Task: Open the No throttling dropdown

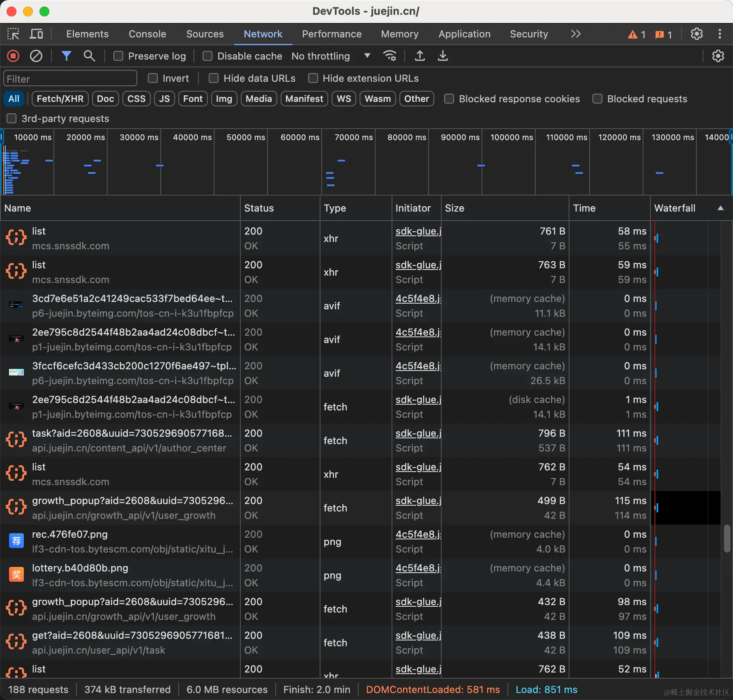Action: [331, 56]
